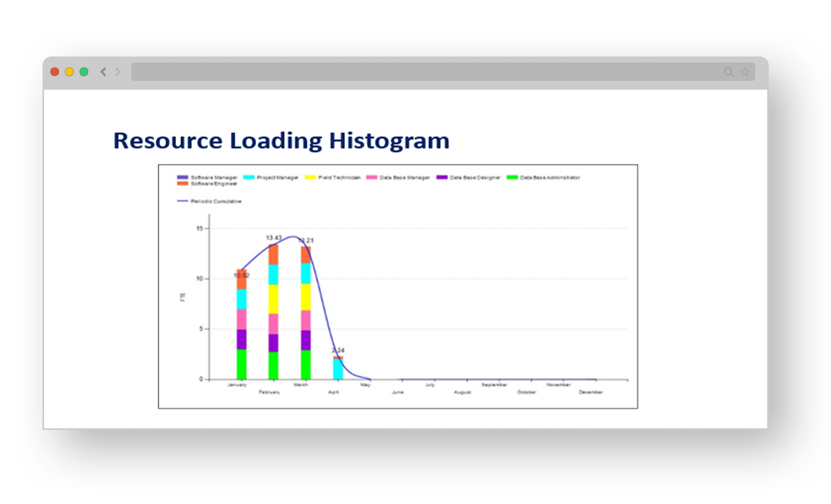Click the February axis label

(269, 392)
